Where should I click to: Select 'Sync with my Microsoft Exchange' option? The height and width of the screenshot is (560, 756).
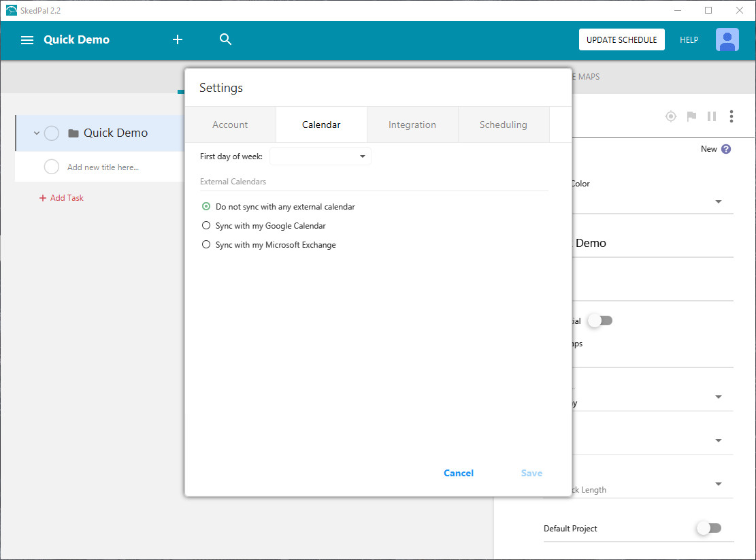[x=206, y=244]
